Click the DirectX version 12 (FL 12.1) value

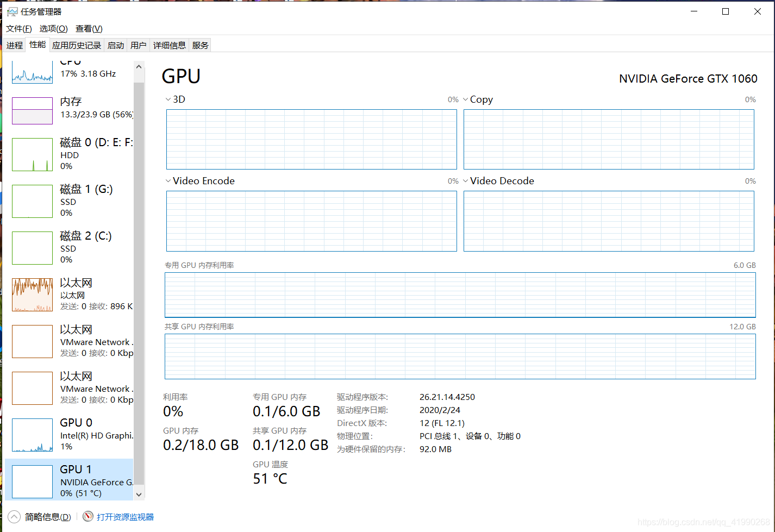pos(442,423)
